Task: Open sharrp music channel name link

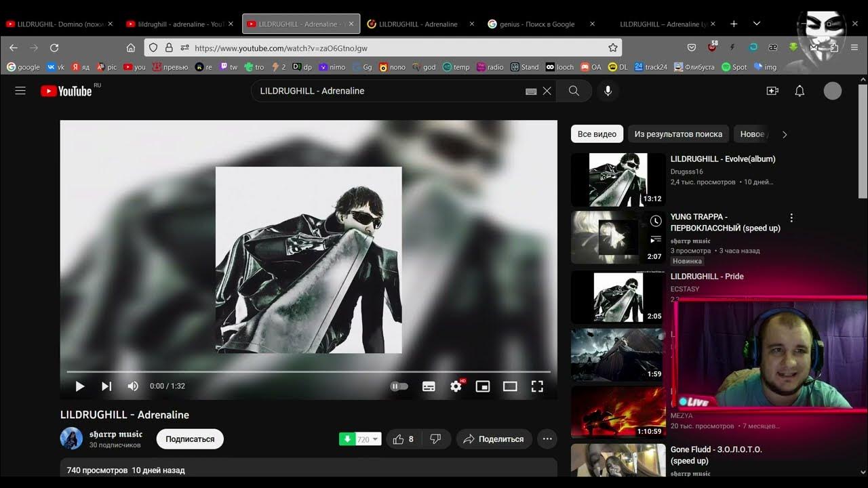Action: click(116, 434)
